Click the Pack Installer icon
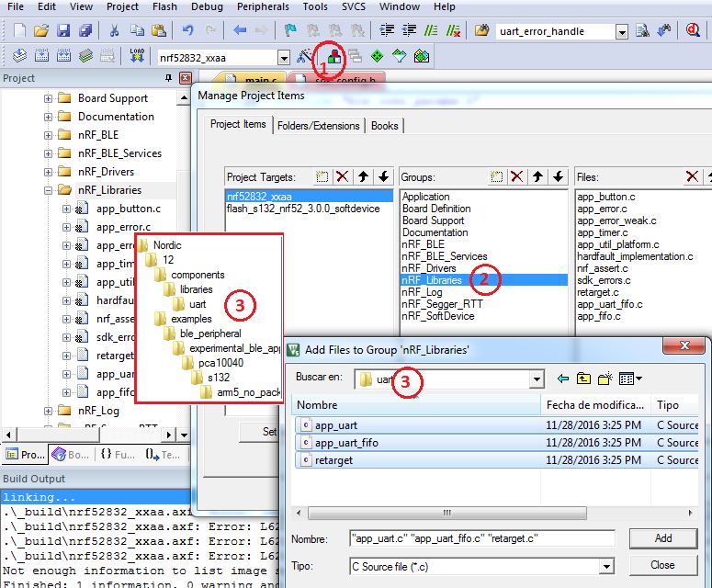 [x=422, y=56]
